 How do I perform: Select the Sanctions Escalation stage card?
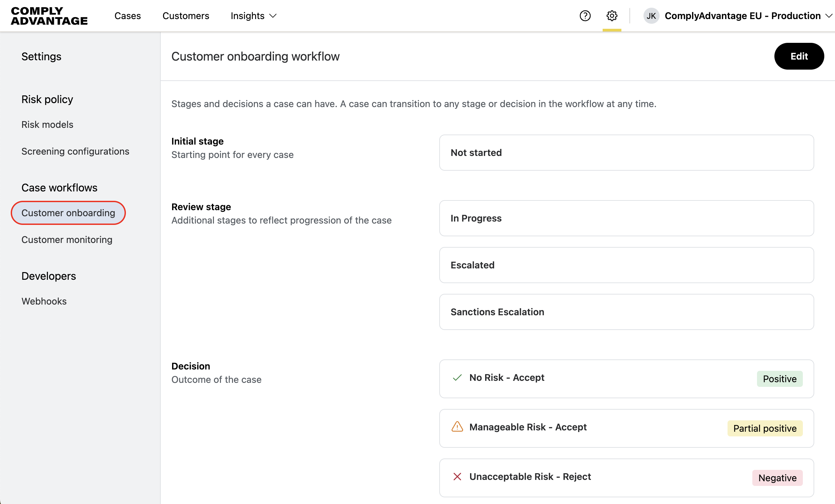[x=626, y=312]
